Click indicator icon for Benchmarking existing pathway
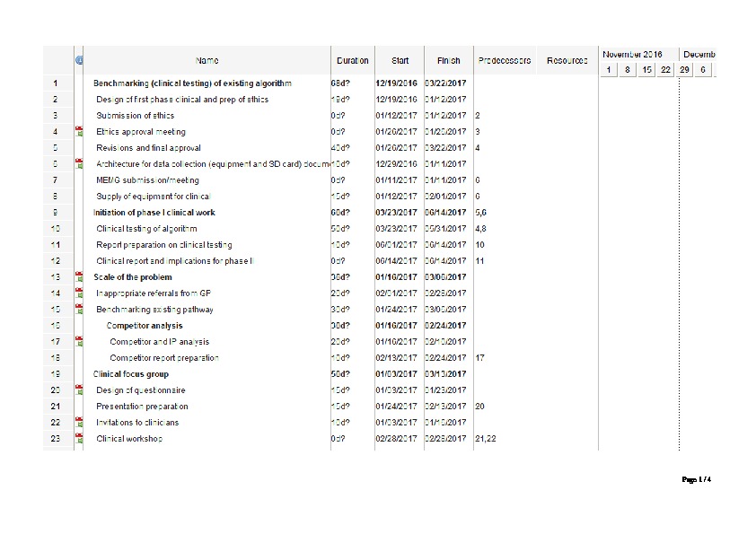This screenshot has width=756, height=534. click(79, 309)
